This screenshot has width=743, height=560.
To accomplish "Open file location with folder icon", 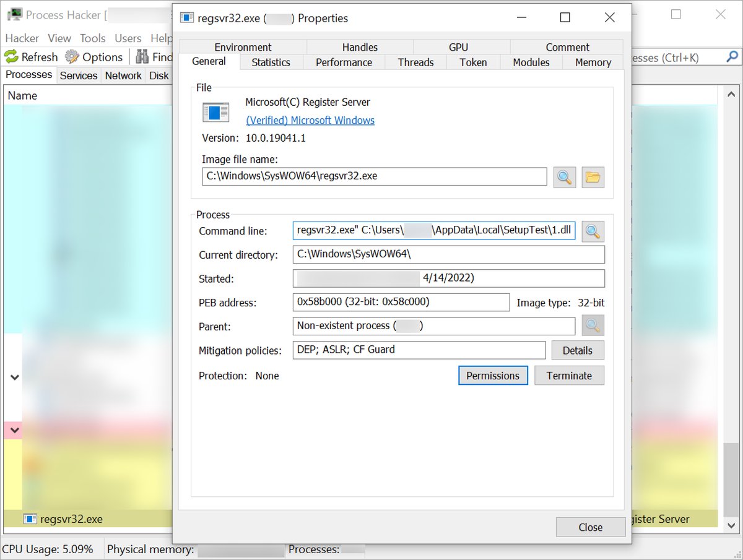I will pos(593,177).
